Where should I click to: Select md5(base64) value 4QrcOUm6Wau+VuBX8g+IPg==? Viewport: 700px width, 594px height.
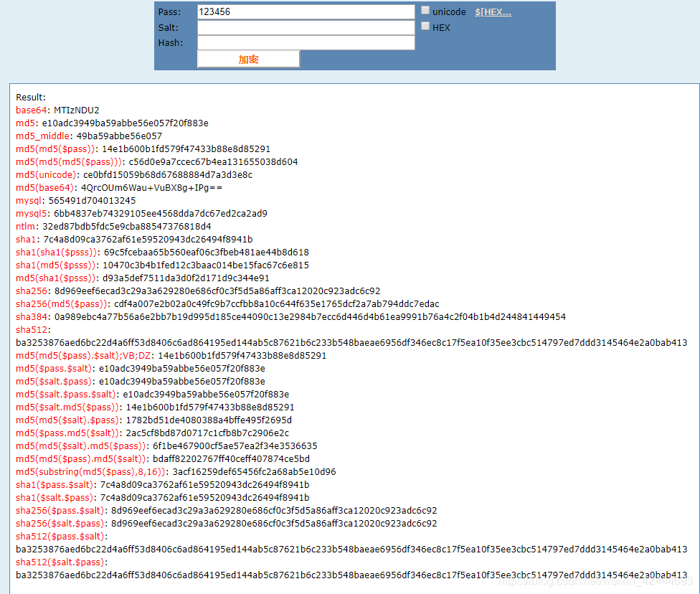tap(151, 188)
